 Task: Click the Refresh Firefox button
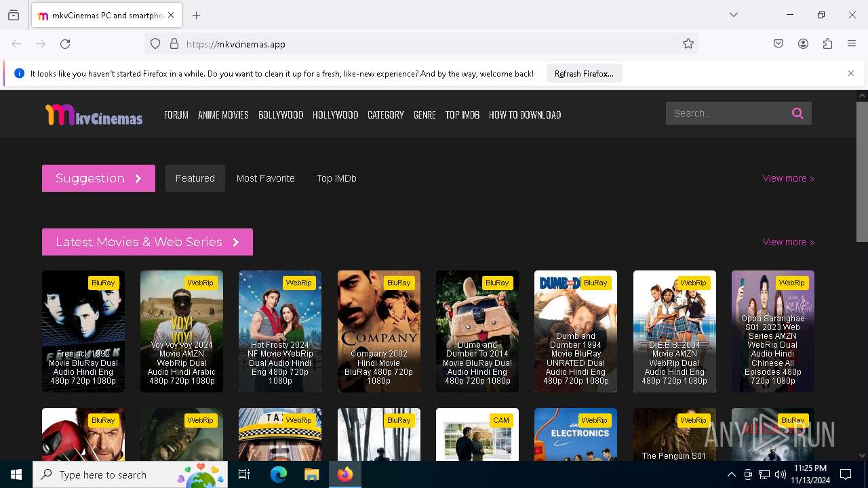584,74
